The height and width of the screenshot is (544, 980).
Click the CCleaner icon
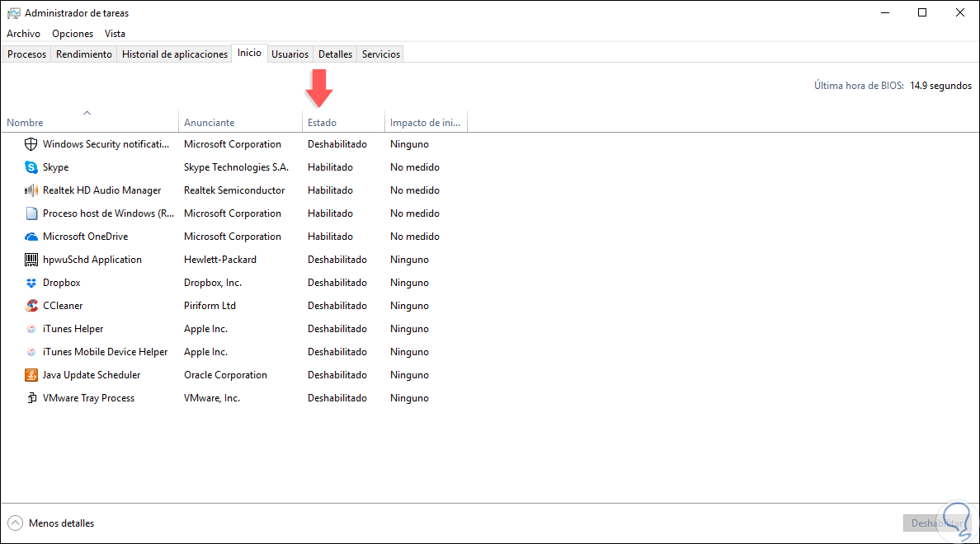(31, 306)
